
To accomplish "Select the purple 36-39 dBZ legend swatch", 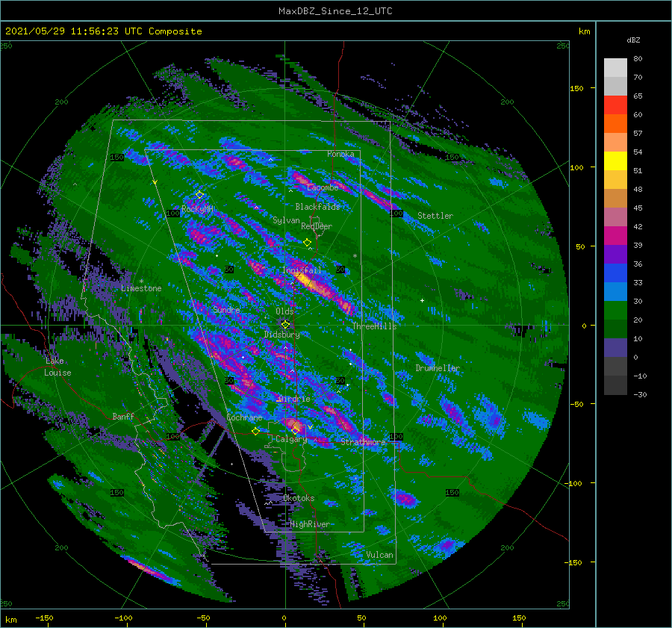I will (615, 255).
